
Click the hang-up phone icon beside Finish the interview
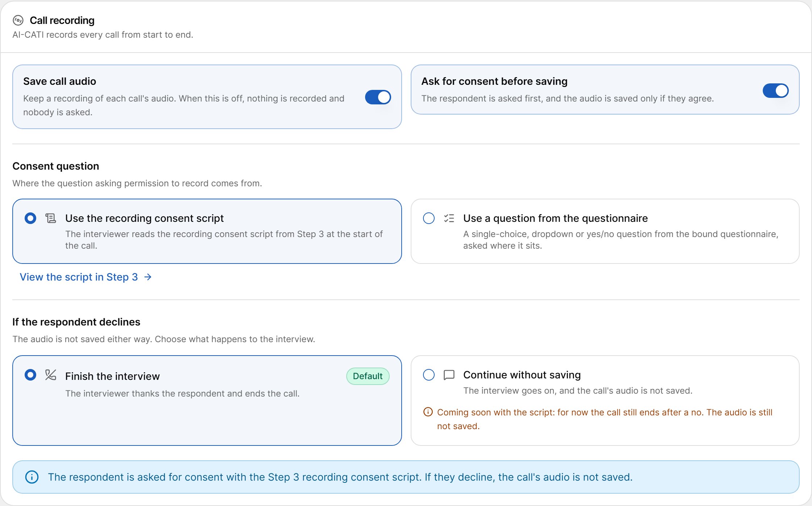point(51,375)
